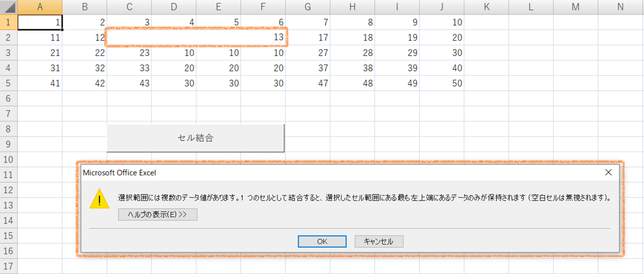Screen dimensions: 644x274
Task: Select column B header
Action: [x=85, y=7]
